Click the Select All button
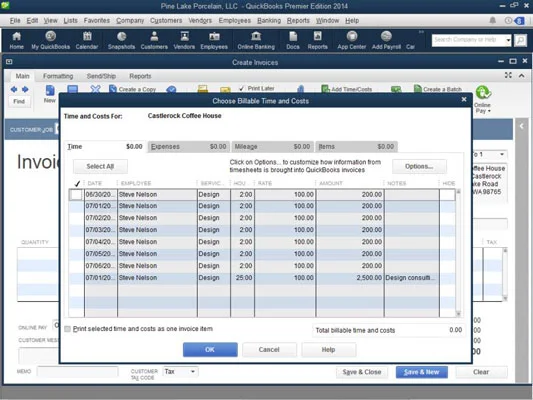Viewport: 533px width, 400px height. 100,167
